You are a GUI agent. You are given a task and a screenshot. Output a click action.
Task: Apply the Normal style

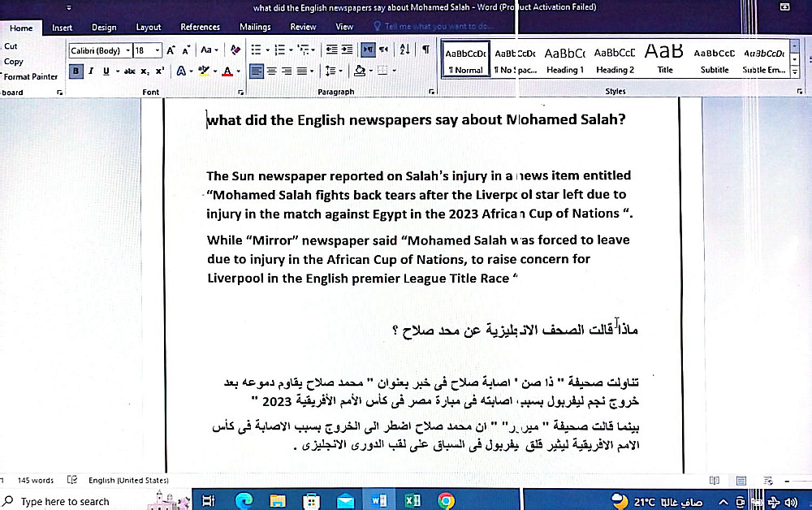[465, 59]
